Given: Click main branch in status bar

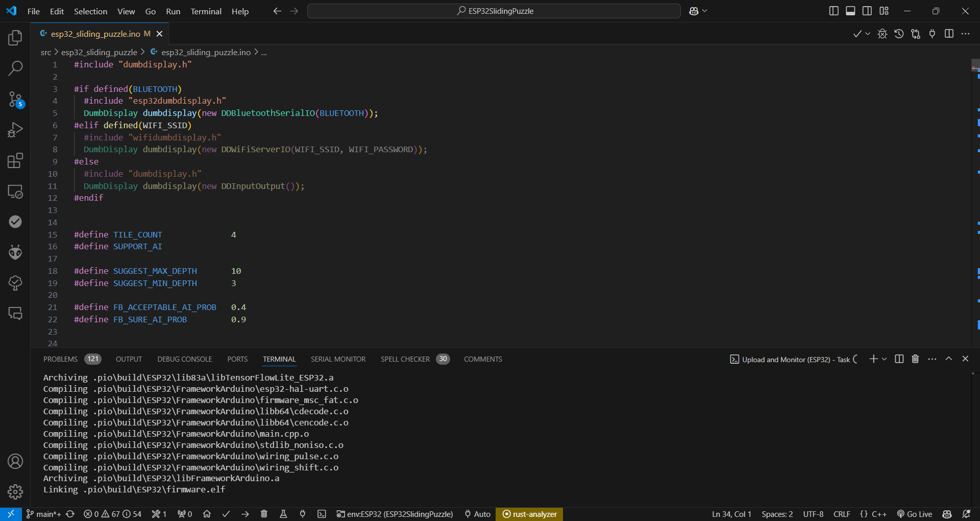Looking at the screenshot, I should tap(44, 514).
